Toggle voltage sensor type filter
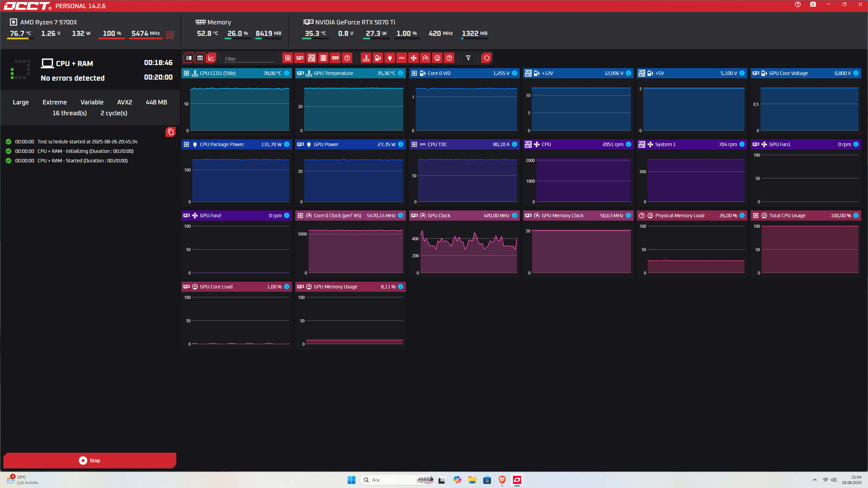 378,58
